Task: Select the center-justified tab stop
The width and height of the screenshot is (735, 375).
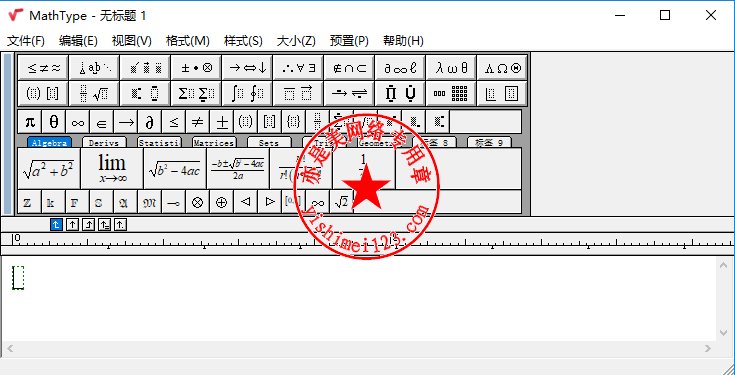Action: coord(72,225)
